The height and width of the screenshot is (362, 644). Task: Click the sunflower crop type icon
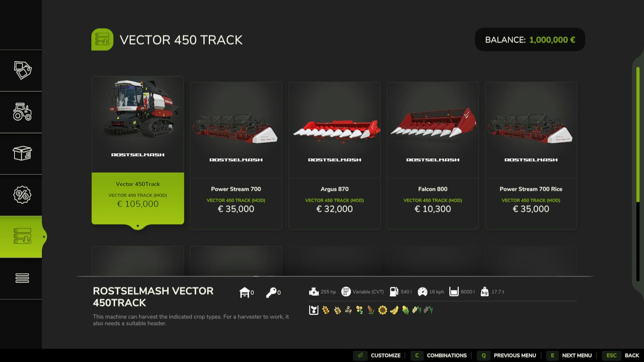tap(382, 310)
